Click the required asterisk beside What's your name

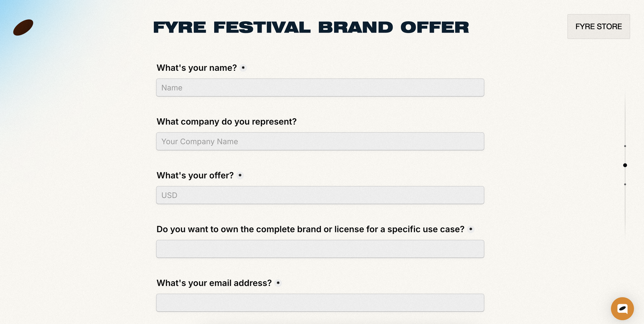pos(243,68)
